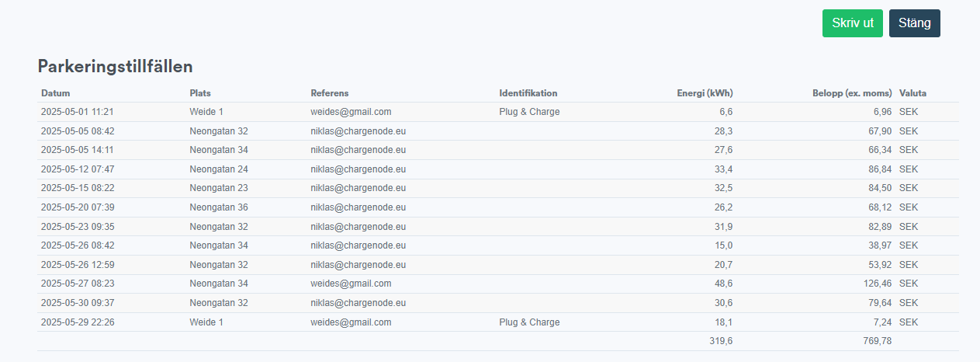Click Neongatan 36 place entry
This screenshot has height=362, width=980.
(219, 207)
